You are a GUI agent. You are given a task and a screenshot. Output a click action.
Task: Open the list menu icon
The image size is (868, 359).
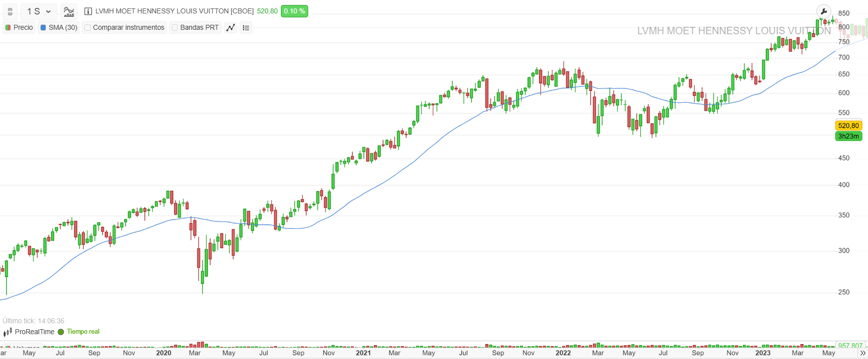(246, 27)
